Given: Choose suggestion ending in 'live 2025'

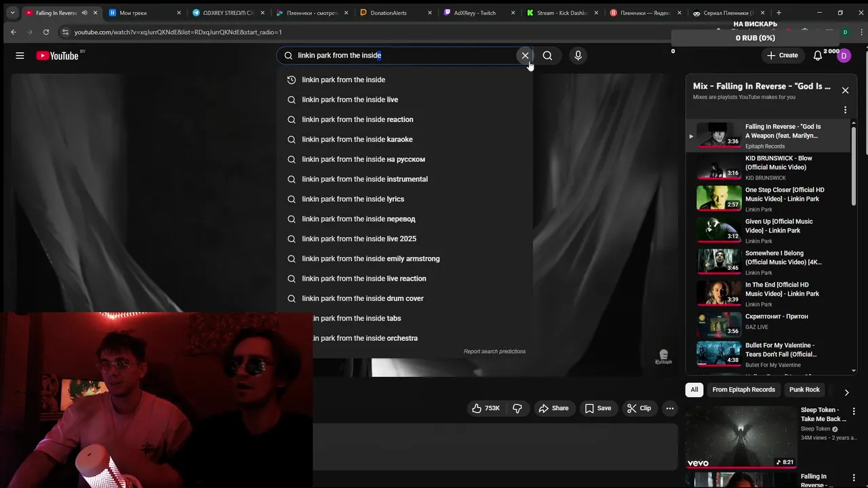Looking at the screenshot, I should pyautogui.click(x=404, y=239).
